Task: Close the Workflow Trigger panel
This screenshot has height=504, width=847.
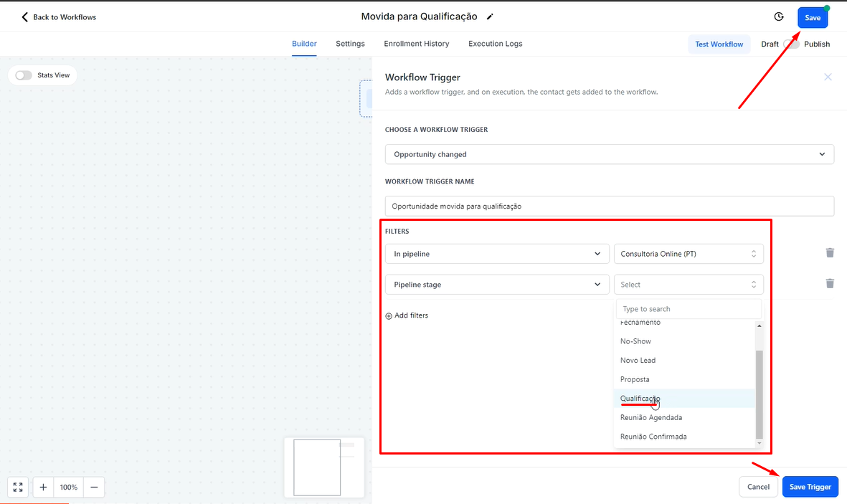Action: coord(828,77)
